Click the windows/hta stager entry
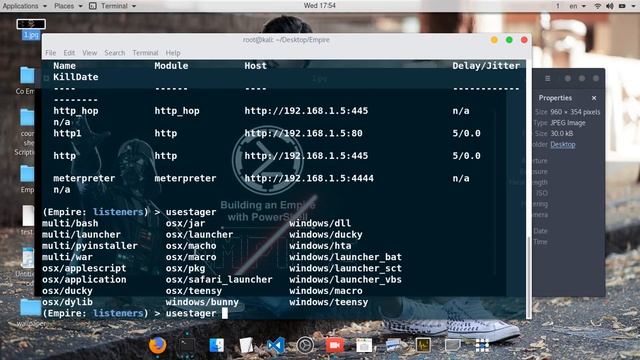Viewport: 640px width, 360px height. coord(320,246)
